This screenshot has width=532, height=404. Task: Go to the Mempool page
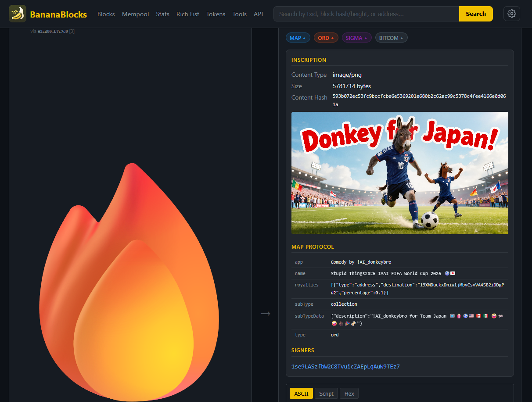click(x=135, y=14)
